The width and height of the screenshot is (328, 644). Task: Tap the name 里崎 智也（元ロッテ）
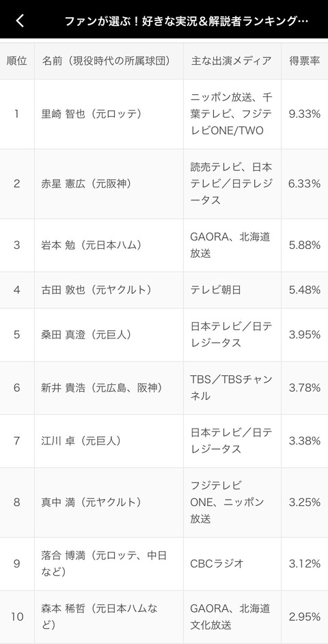[x=92, y=113]
